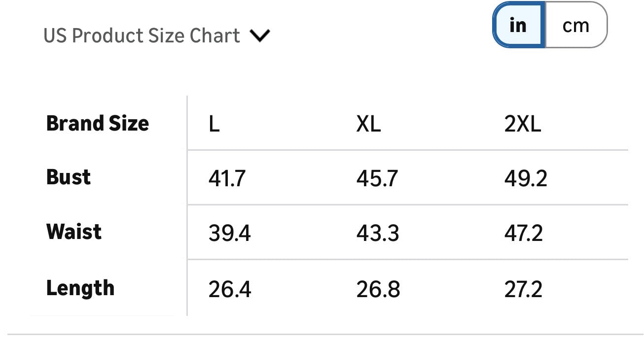Click the Brand Size row header
The height and width of the screenshot is (341, 644).
click(x=97, y=123)
